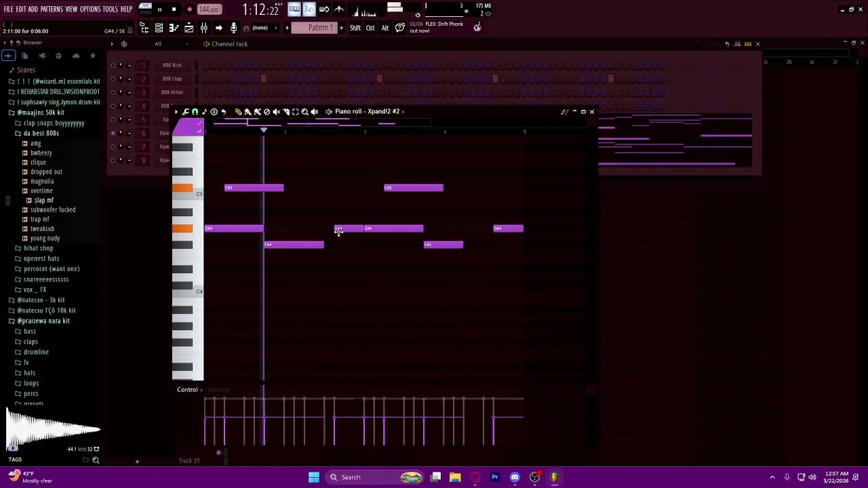Image resolution: width=868 pixels, height=488 pixels.
Task: Toggle mute light for 808 Clap channel
Action: coord(113,79)
